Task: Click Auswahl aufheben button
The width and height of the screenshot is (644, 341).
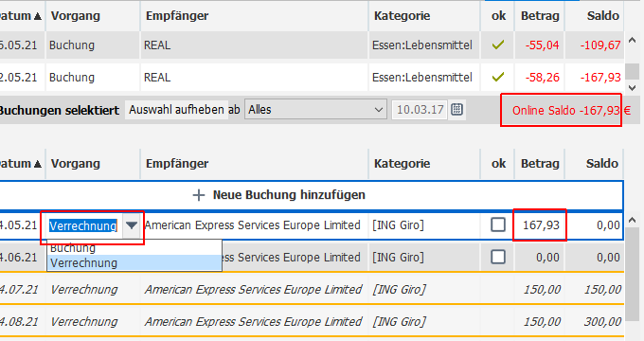Action: (x=176, y=110)
